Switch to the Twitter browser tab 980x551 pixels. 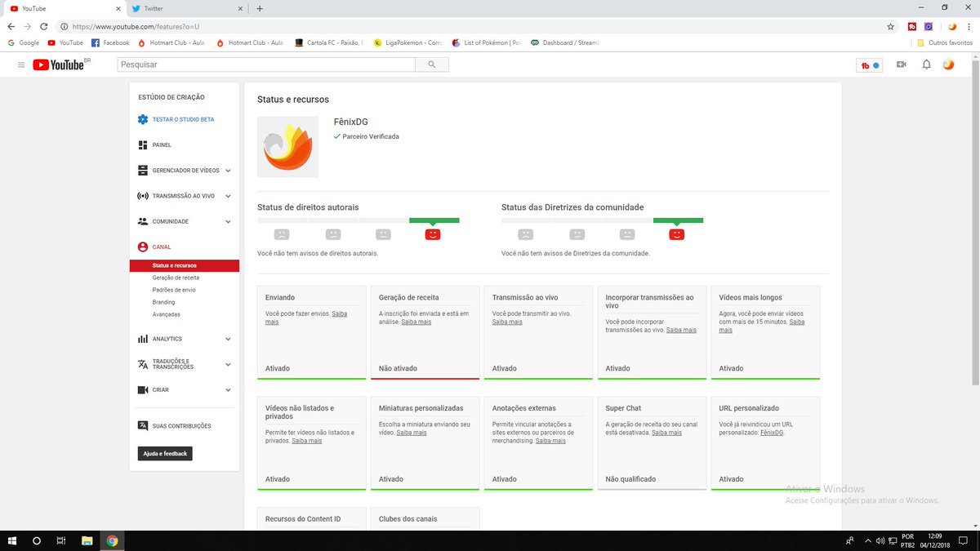tap(187, 8)
